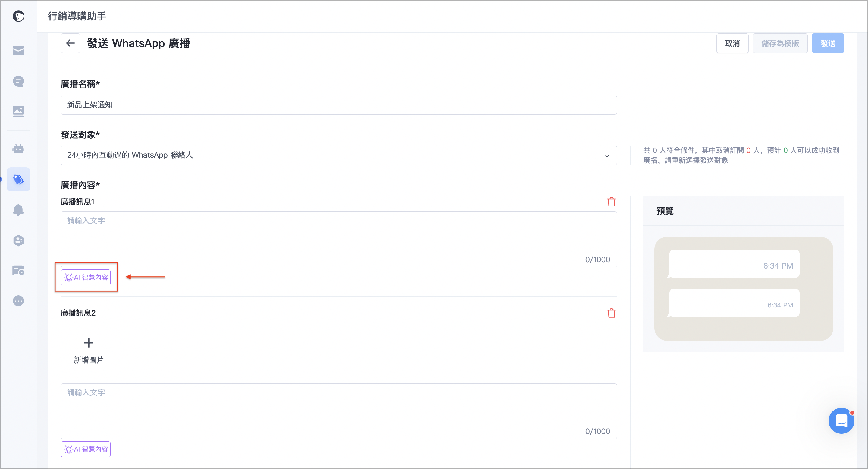This screenshot has width=868, height=469.
Task: Click the second preview bubble 6:34 PM
Action: 734,303
